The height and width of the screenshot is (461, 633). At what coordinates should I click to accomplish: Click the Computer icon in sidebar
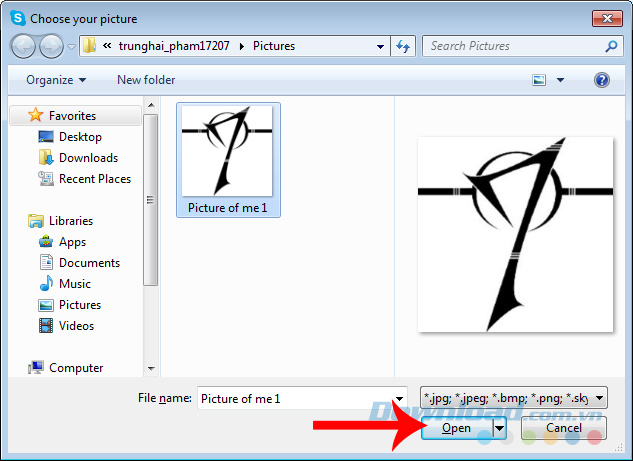pos(36,367)
